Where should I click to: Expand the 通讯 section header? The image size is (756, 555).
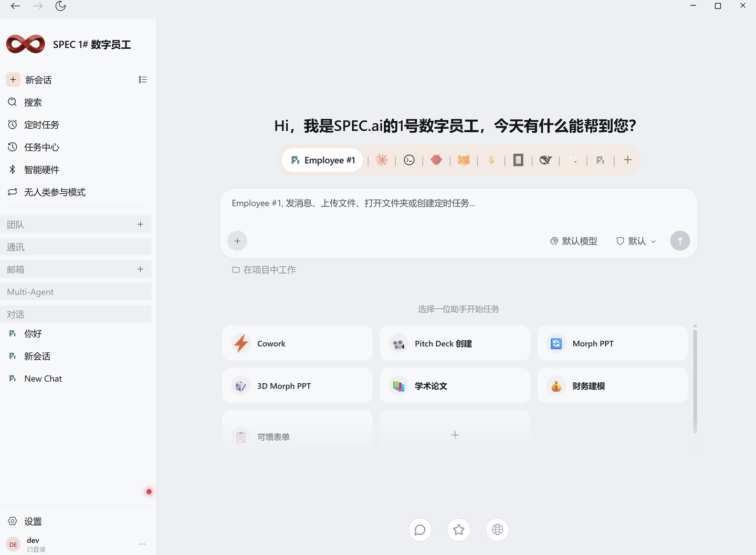[x=76, y=247]
